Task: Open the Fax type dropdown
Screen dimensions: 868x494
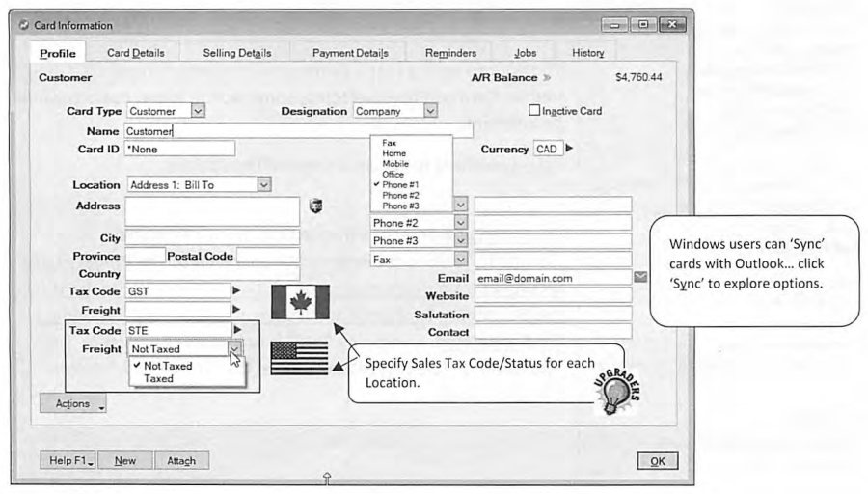Action: click(460, 259)
